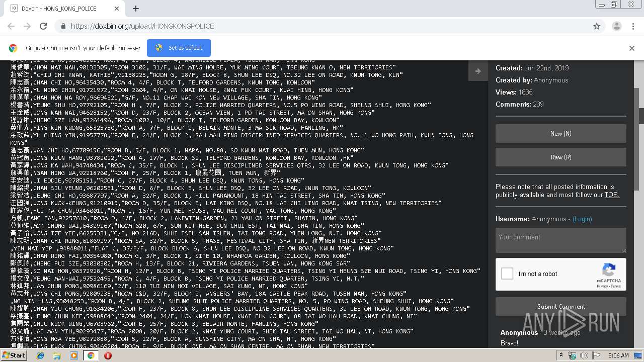Open the Chrome three-dot menu
This screenshot has height=362, width=644.
coord(633,26)
